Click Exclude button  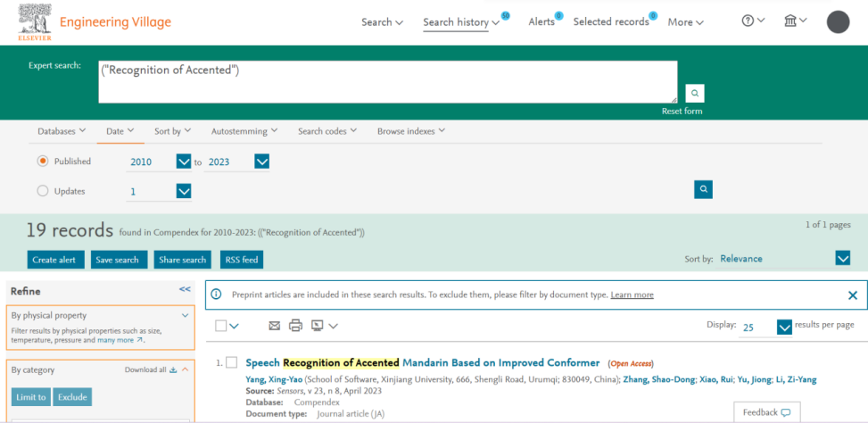[72, 397]
